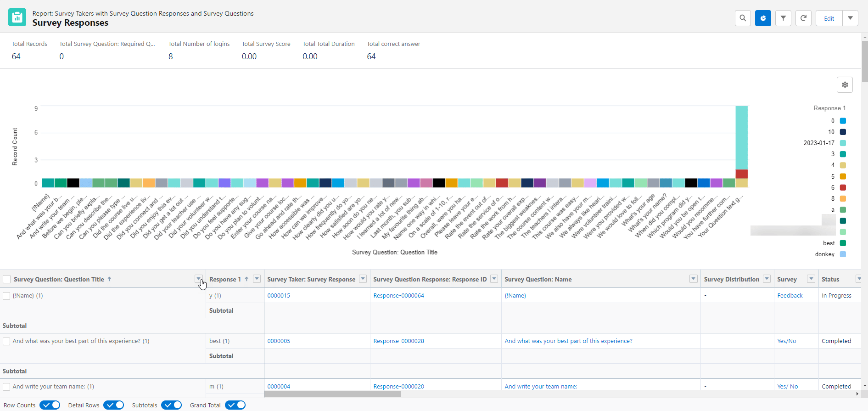Screen dimensions: 868x411
Task: Click the 2023-01-17 legend color swatch
Action: point(843,143)
